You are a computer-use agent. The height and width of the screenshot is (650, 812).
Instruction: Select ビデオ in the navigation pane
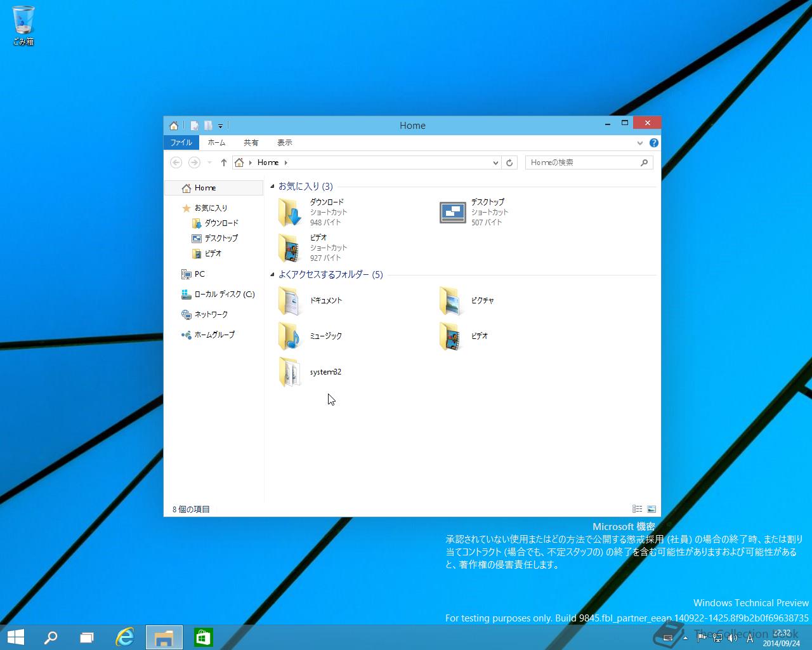coord(214,254)
